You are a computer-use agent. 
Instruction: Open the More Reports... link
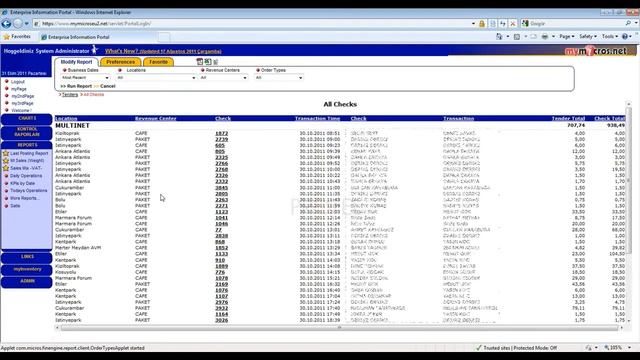pos(24,198)
